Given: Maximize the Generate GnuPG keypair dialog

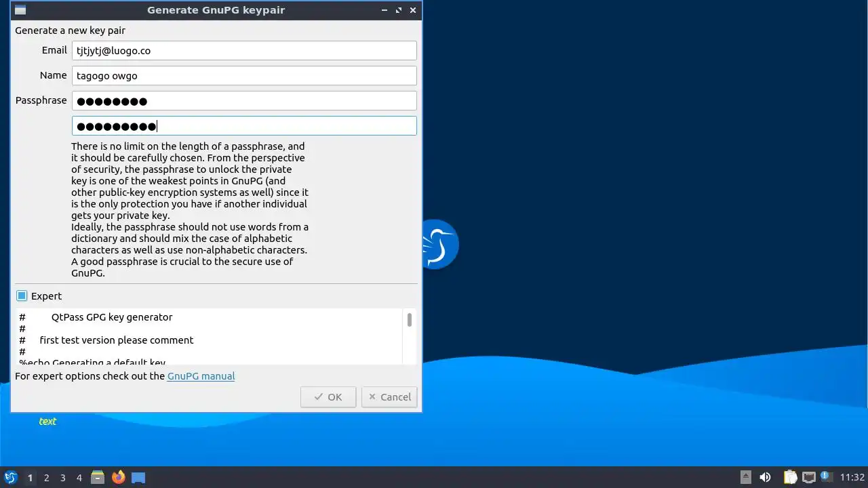Looking at the screenshot, I should [x=399, y=10].
